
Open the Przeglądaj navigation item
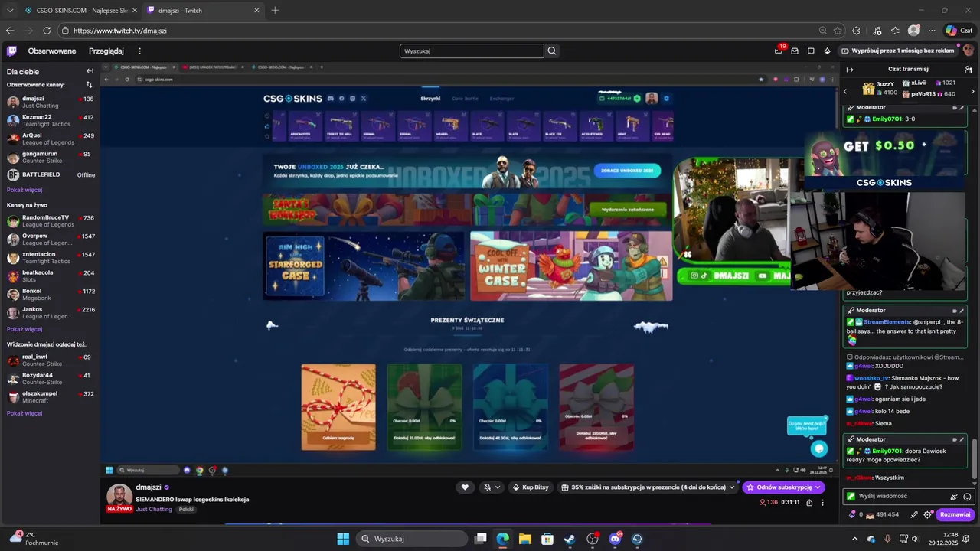[x=106, y=51]
